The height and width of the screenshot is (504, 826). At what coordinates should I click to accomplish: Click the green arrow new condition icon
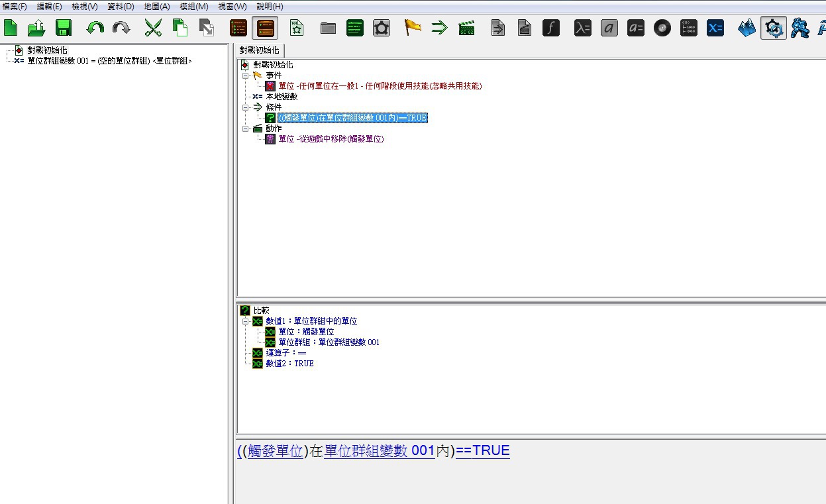(439, 28)
